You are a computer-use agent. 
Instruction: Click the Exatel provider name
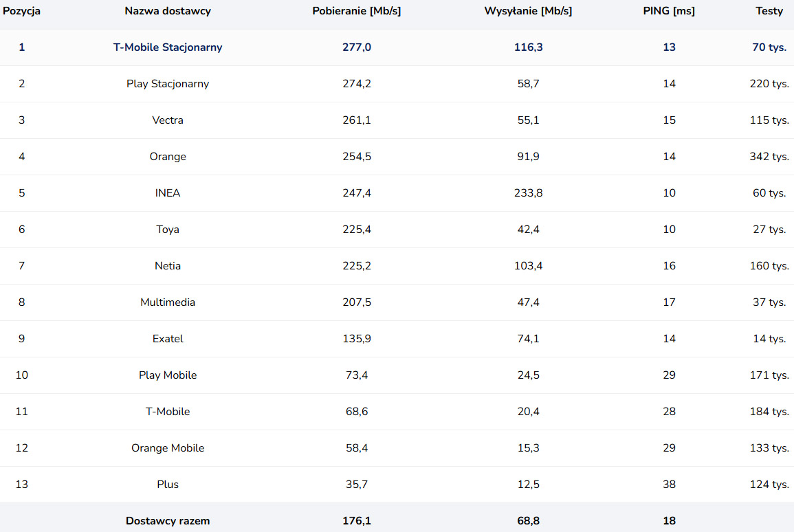click(x=168, y=339)
